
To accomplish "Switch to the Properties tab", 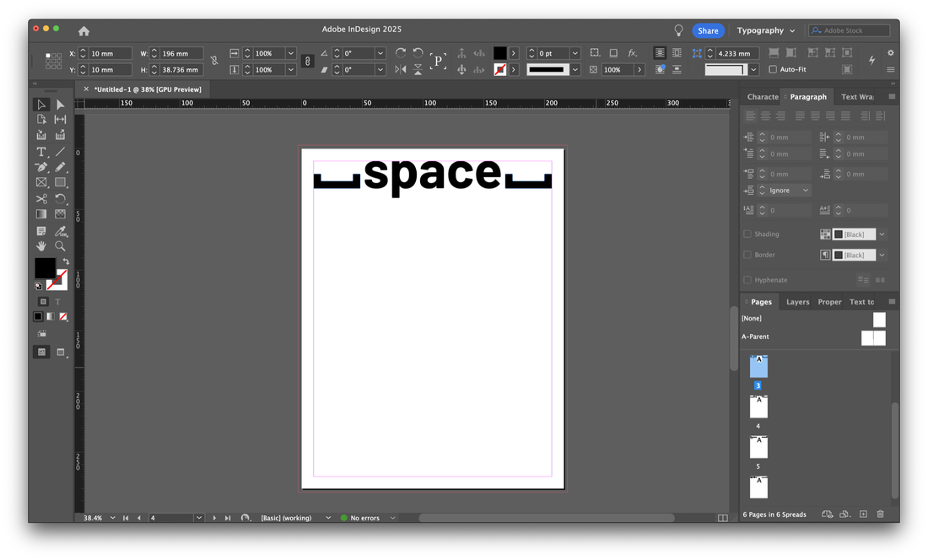I will pos(829,302).
